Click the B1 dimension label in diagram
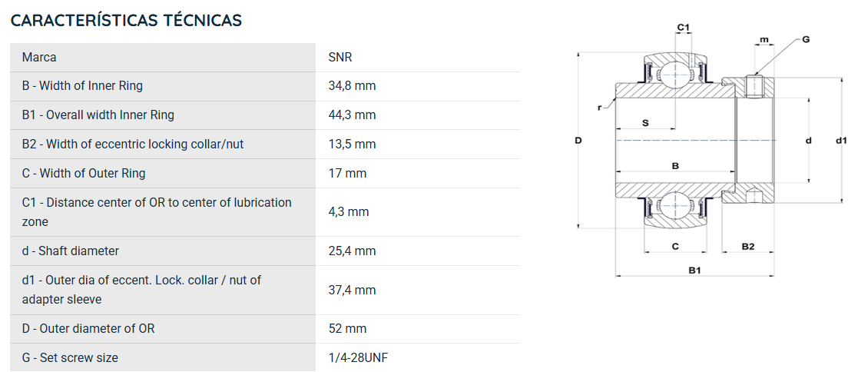Image resolution: width=868 pixels, height=372 pixels. pyautogui.click(x=694, y=270)
